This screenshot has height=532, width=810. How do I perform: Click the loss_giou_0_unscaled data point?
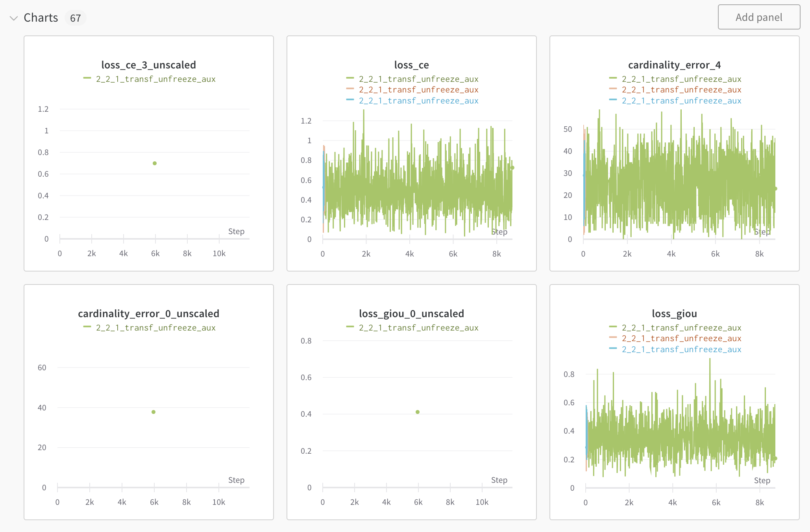pos(418,412)
